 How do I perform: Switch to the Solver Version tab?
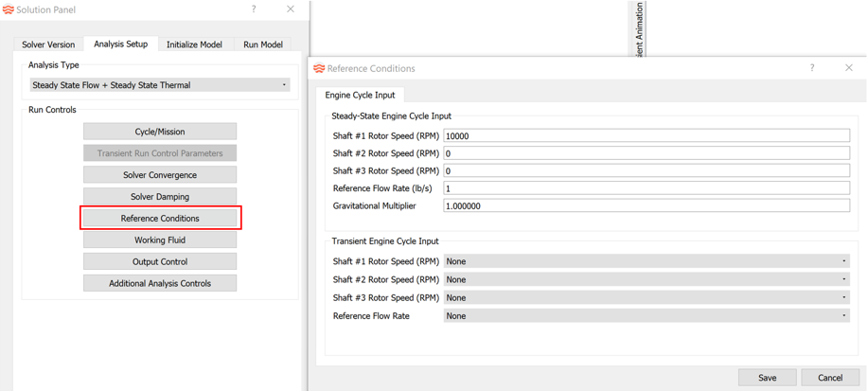click(48, 44)
